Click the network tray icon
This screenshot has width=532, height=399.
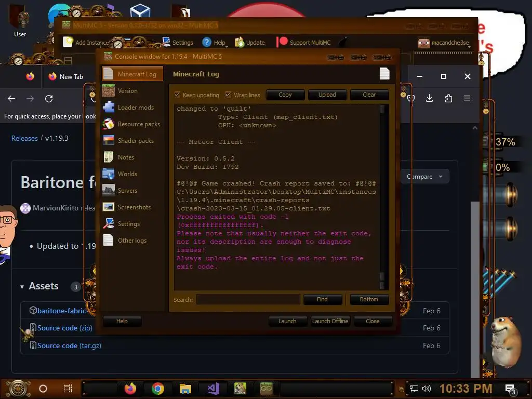tap(414, 389)
